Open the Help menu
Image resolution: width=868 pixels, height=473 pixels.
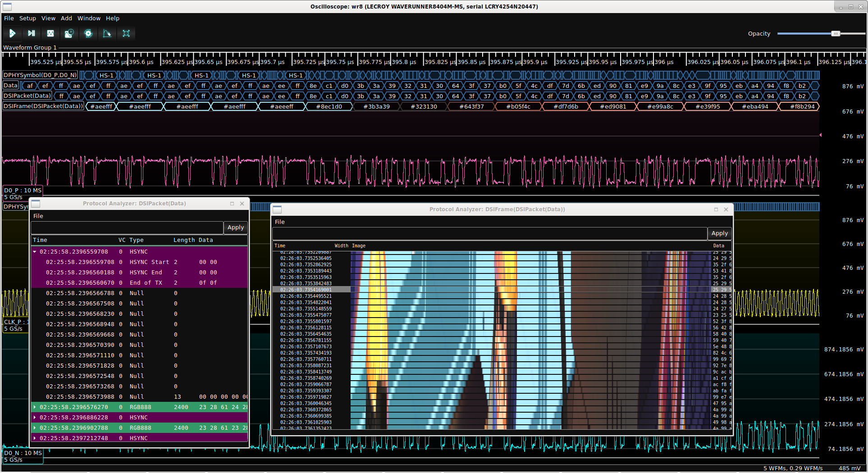pyautogui.click(x=113, y=18)
